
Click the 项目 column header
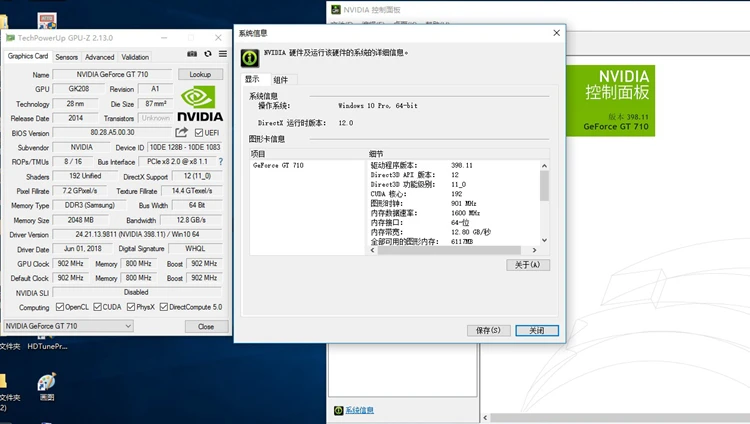[308, 154]
